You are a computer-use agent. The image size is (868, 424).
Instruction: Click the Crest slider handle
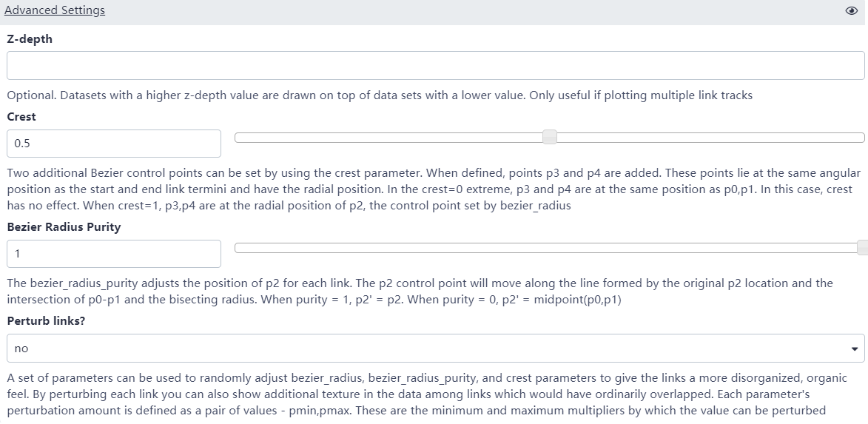[550, 138]
